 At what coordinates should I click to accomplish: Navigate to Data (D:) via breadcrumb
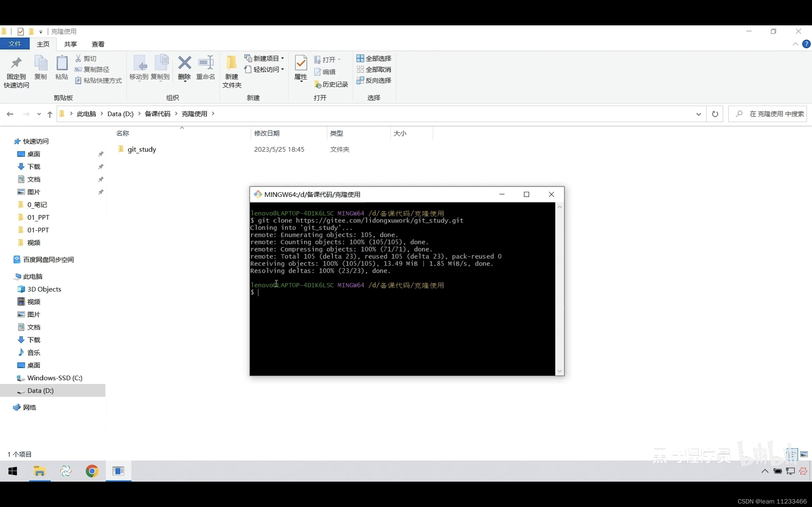121,114
